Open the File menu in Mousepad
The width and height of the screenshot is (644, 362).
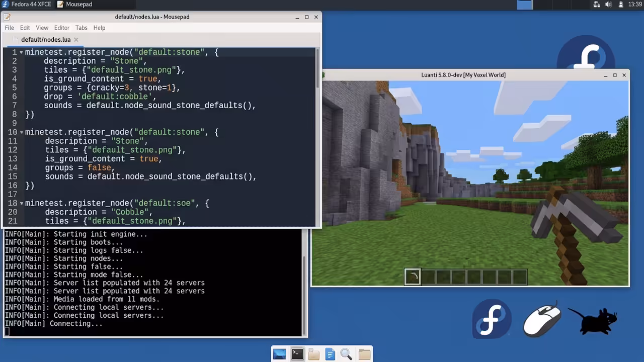[10, 28]
